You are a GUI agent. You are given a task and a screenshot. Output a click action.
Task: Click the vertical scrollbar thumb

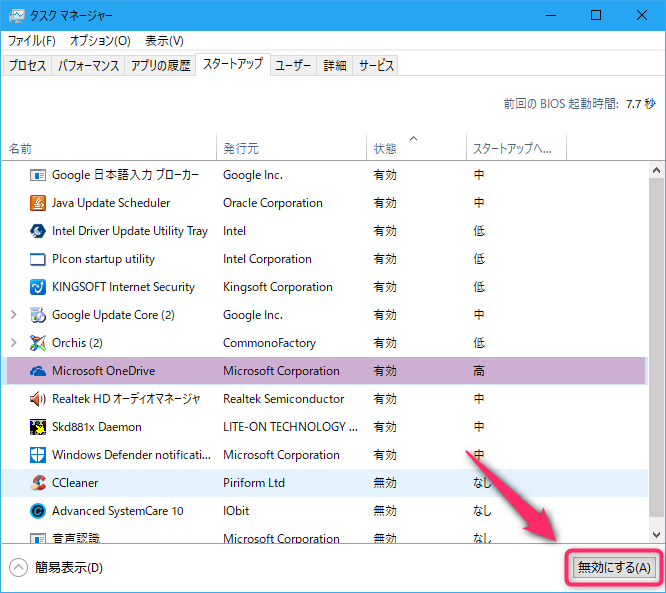tap(656, 348)
